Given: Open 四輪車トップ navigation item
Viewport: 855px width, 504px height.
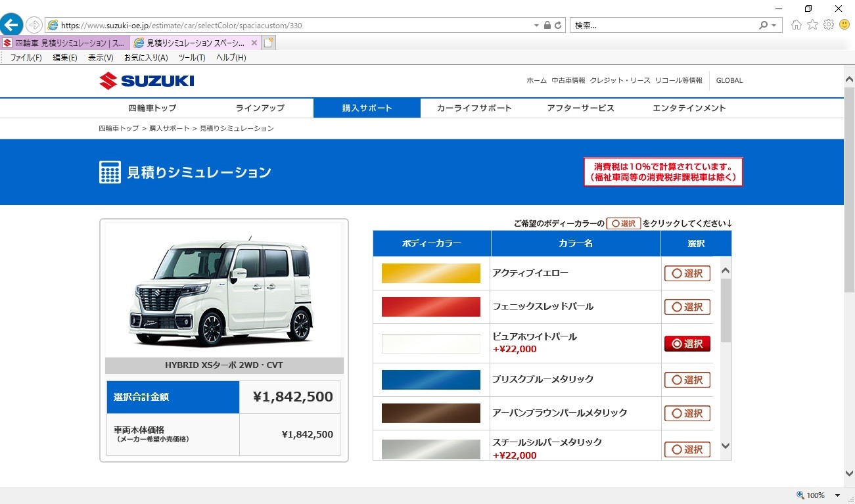Looking at the screenshot, I should [x=152, y=108].
